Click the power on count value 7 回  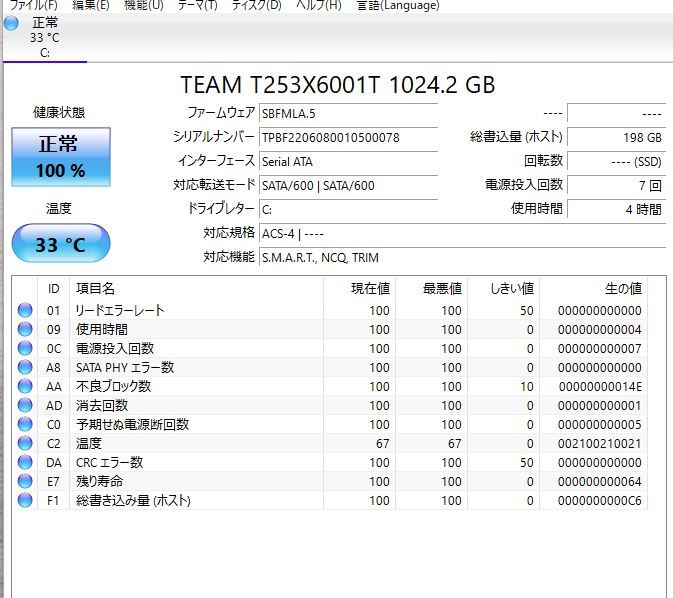click(616, 185)
